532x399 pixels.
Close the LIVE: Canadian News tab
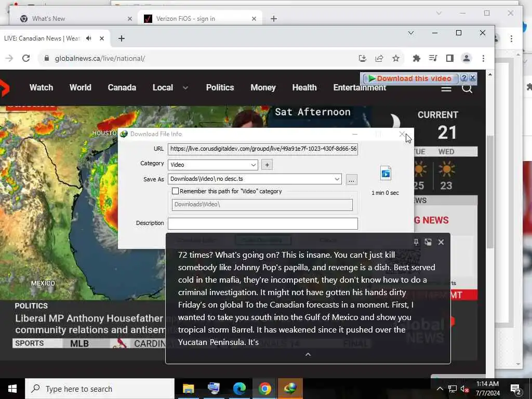pos(102,38)
